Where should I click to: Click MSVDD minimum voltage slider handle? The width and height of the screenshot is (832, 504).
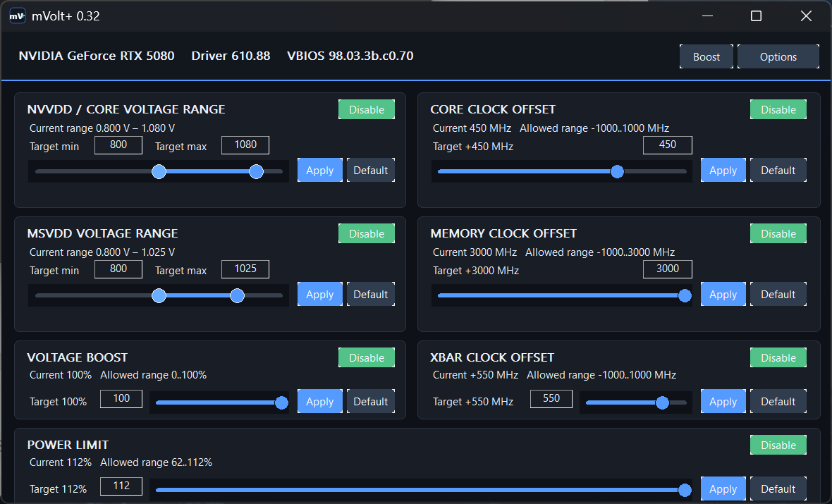159,295
